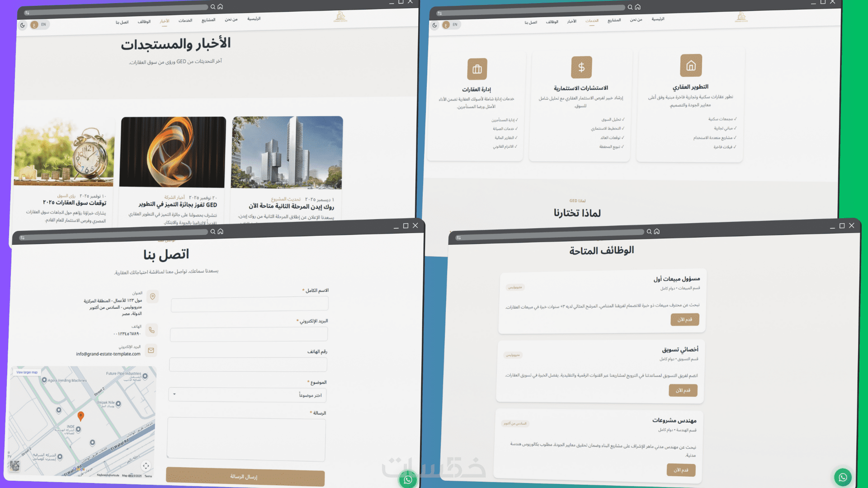
Task: Click the phone icon in contact details
Action: click(152, 330)
